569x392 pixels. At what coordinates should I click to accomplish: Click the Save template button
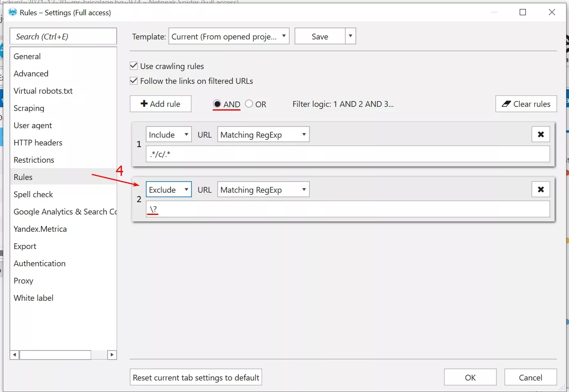320,36
